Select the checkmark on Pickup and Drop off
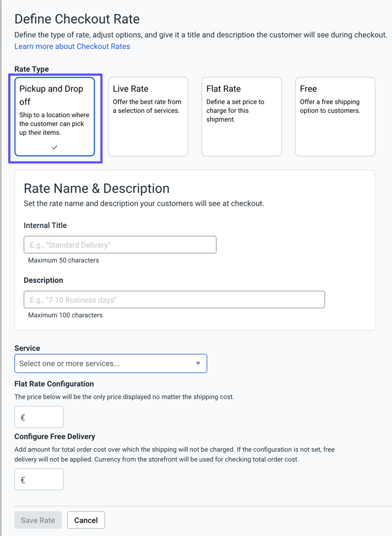The image size is (392, 536). click(x=53, y=147)
